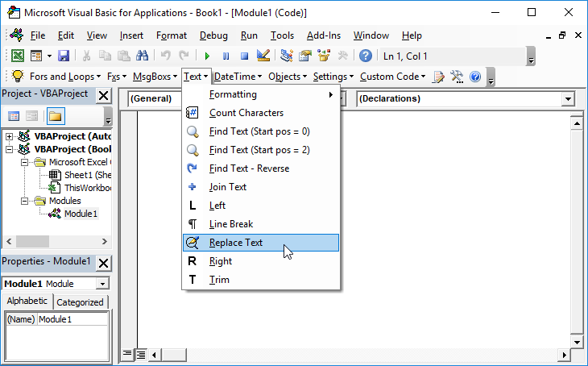Click the Reset stop square icon

tap(244, 56)
